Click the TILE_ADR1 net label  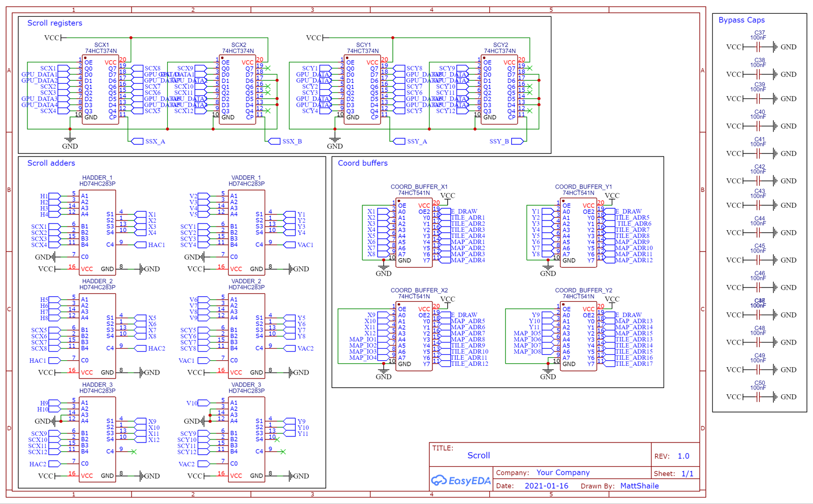tap(468, 217)
